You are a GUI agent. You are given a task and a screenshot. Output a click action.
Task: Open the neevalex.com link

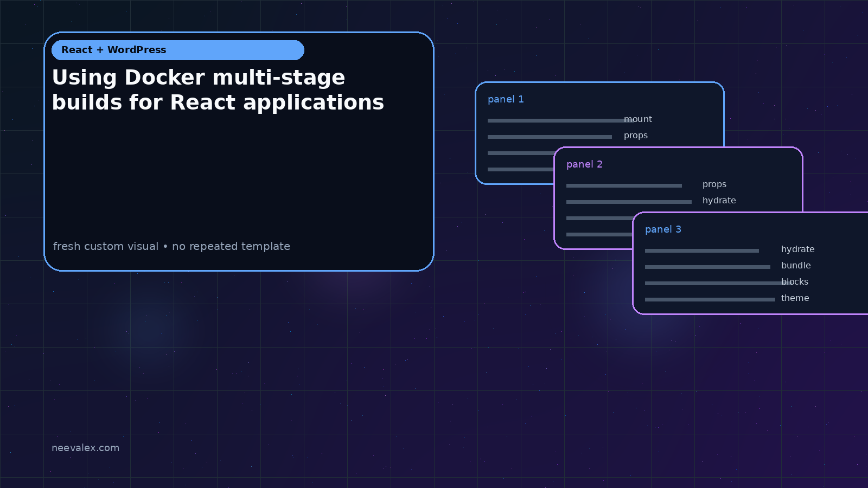pyautogui.click(x=85, y=448)
